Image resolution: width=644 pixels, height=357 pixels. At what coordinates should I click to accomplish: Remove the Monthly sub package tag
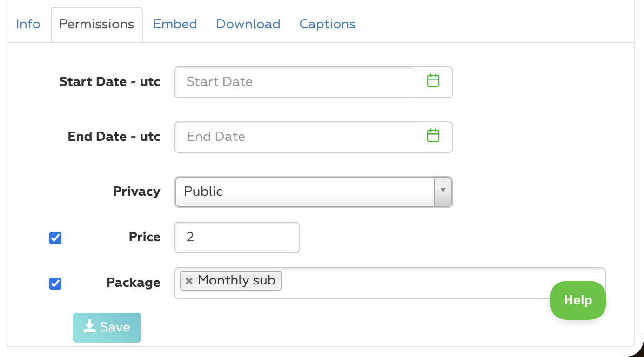(x=189, y=281)
